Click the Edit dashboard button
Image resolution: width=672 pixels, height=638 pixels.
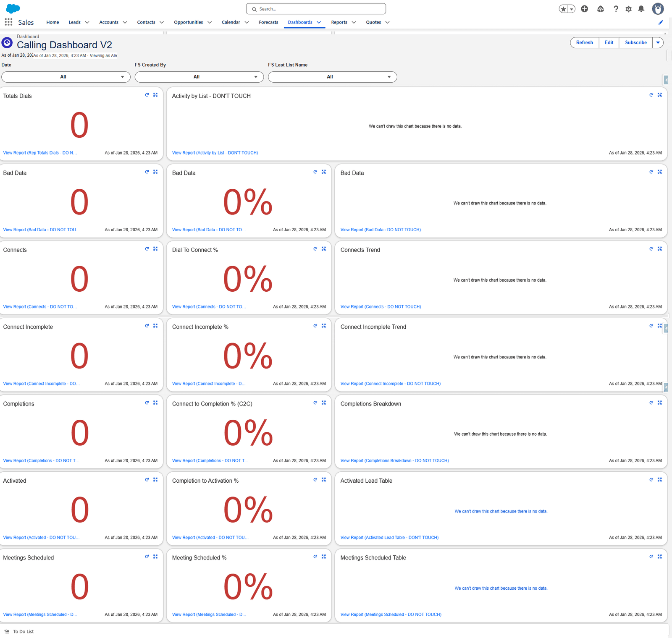pos(609,42)
